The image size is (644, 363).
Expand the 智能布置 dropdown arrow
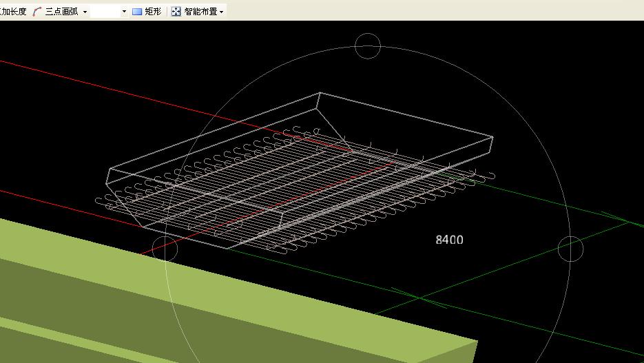[221, 12]
